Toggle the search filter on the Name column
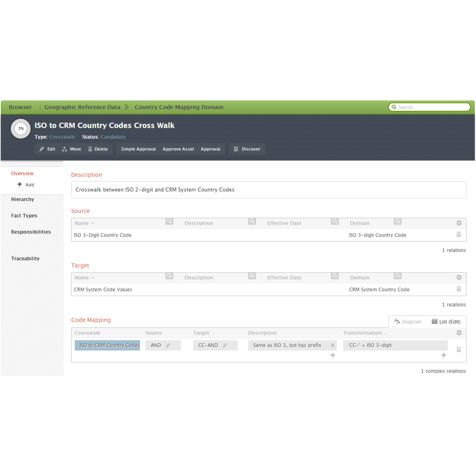476x476 pixels. (170, 221)
